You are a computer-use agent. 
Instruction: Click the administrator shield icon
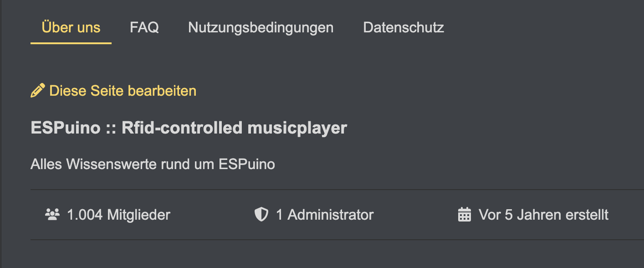[261, 214]
